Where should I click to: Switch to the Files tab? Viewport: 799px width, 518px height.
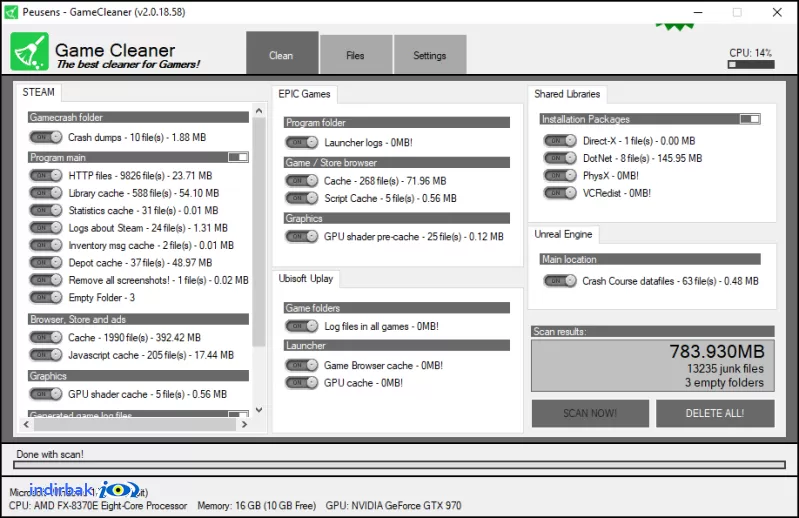[356, 55]
